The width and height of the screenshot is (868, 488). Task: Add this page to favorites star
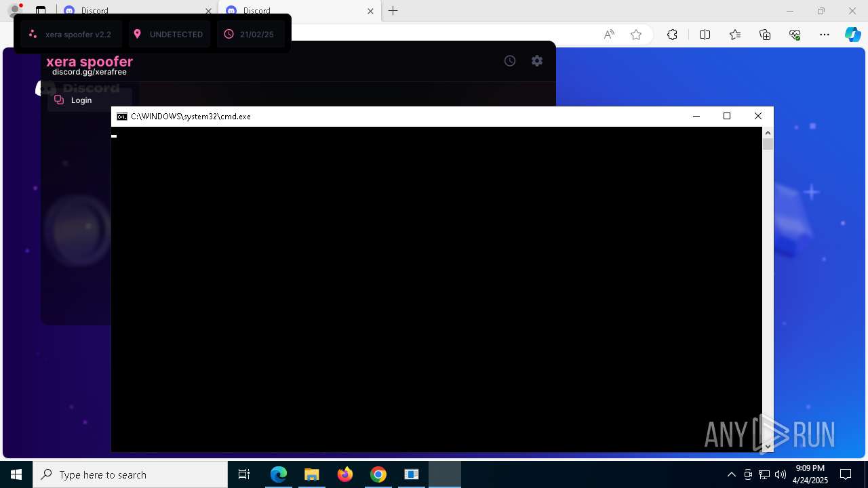(x=636, y=35)
